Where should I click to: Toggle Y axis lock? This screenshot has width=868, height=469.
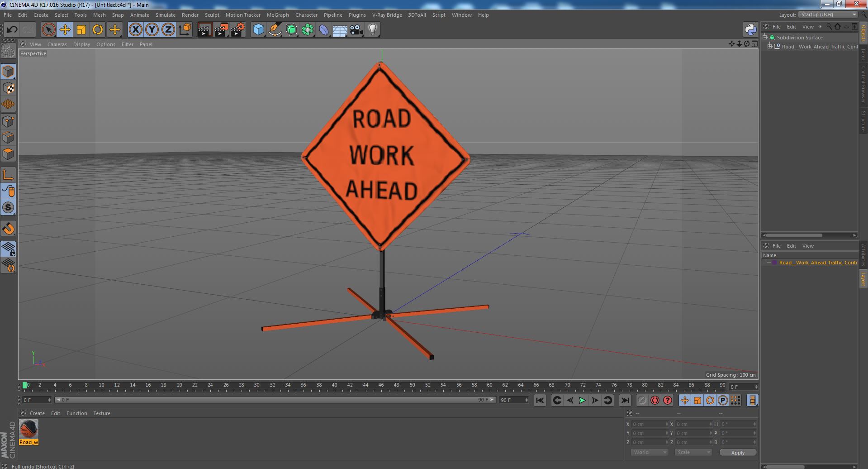pos(152,30)
